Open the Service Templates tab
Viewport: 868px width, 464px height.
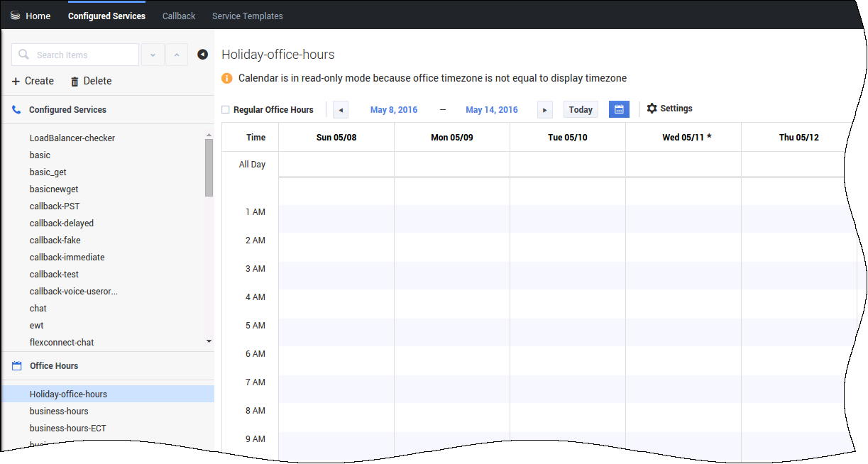click(247, 16)
